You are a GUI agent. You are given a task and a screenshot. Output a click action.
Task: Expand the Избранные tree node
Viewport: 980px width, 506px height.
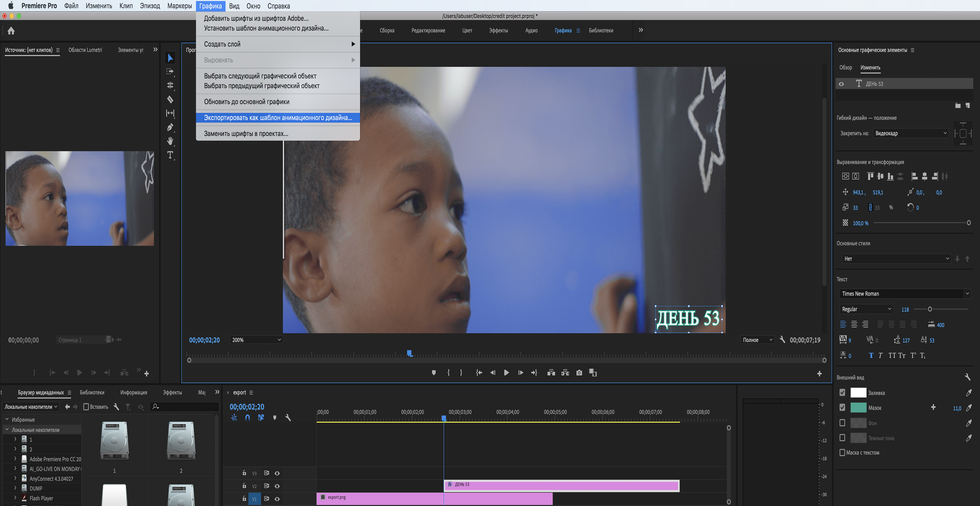click(x=7, y=419)
